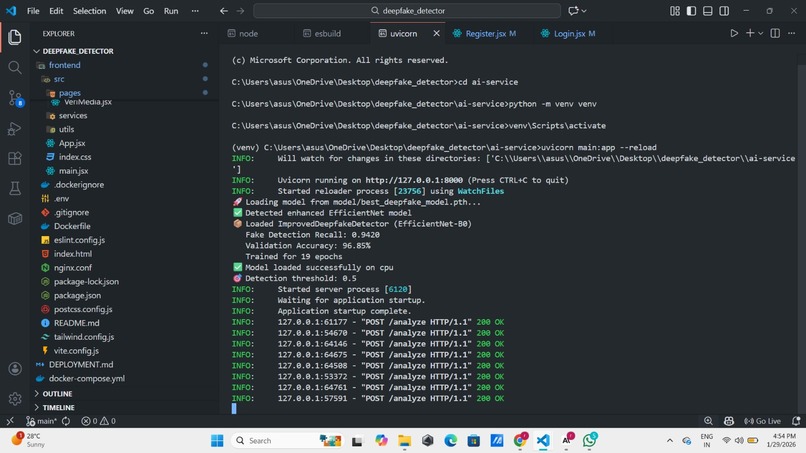
Task: Open the editor more actions ellipsis
Action: (x=792, y=33)
